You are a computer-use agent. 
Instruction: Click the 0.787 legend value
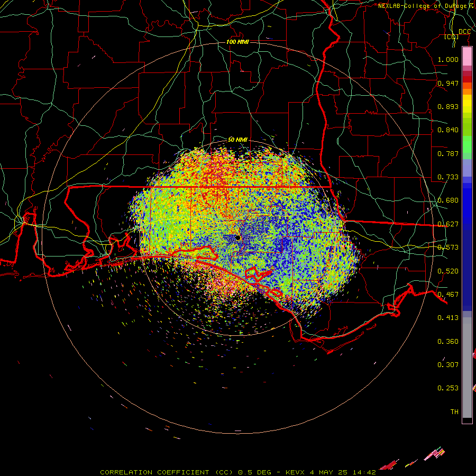click(x=448, y=153)
